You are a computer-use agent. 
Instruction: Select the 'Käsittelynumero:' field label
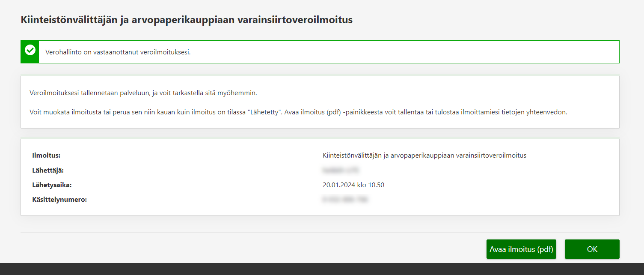pos(59,200)
